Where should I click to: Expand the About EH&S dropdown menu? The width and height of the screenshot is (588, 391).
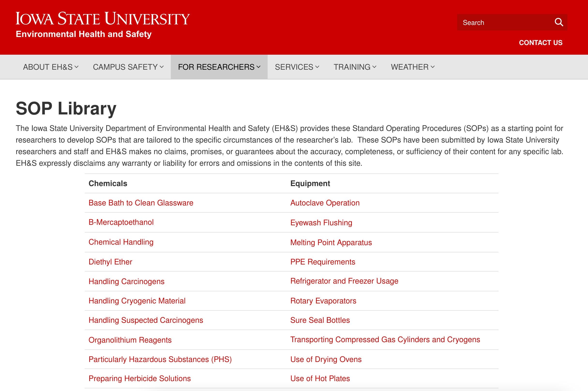[51, 67]
